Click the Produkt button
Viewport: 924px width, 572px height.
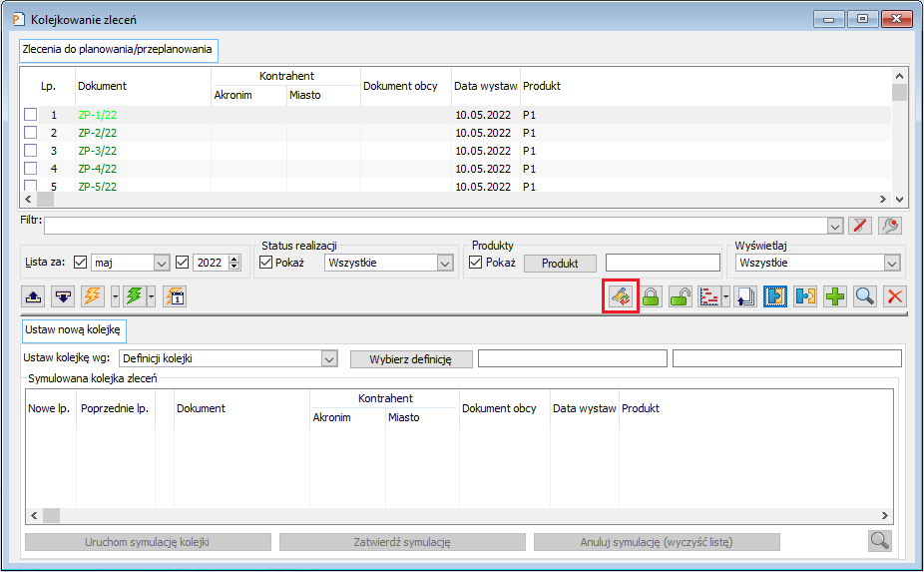pyautogui.click(x=560, y=263)
